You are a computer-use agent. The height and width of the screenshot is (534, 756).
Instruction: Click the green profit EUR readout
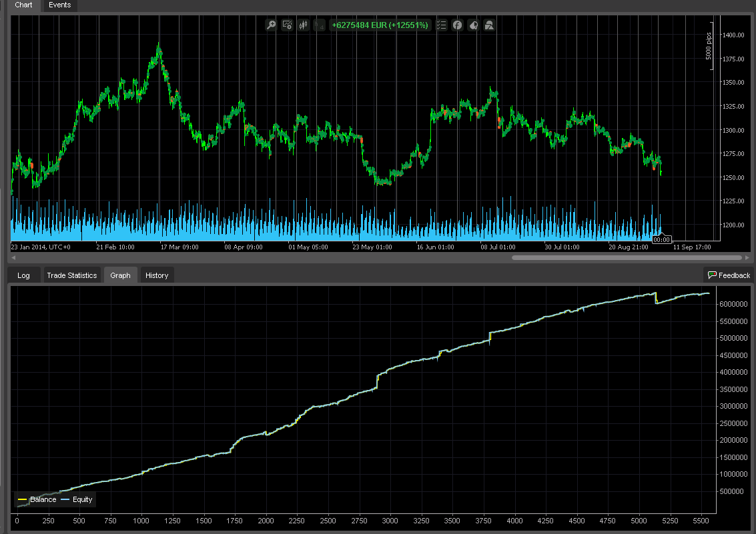point(380,25)
